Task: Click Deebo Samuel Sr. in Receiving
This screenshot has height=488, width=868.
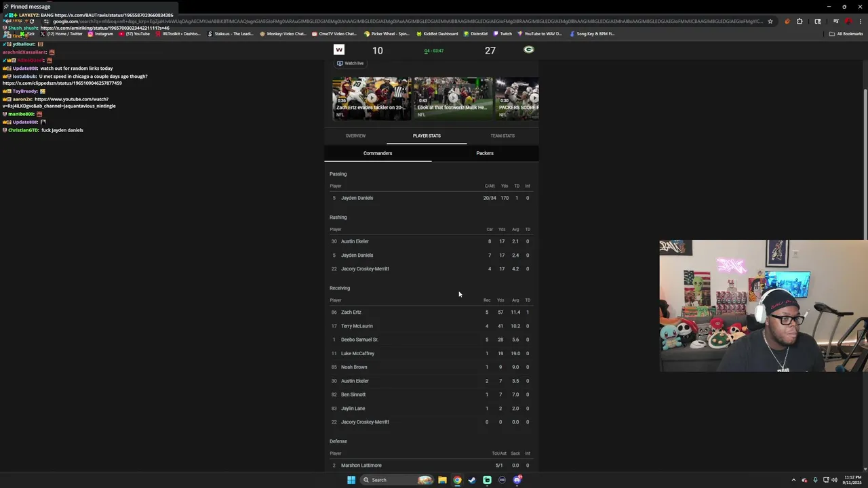Action: tap(359, 340)
